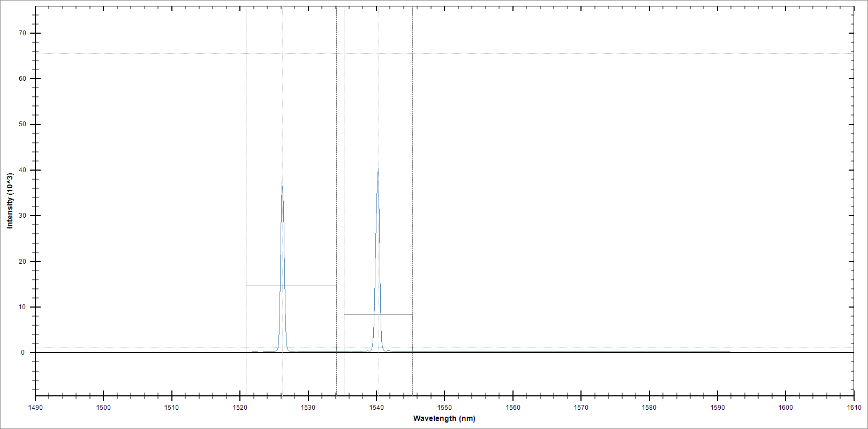Click the Wavelength (nm) axis title
This screenshot has height=429, width=868.
[x=444, y=418]
